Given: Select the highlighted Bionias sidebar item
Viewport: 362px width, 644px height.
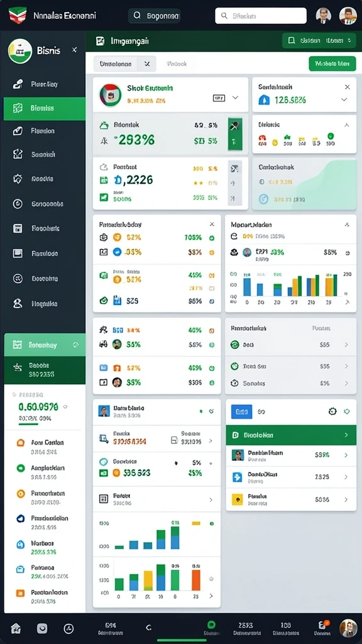Looking at the screenshot, I should [x=45, y=108].
